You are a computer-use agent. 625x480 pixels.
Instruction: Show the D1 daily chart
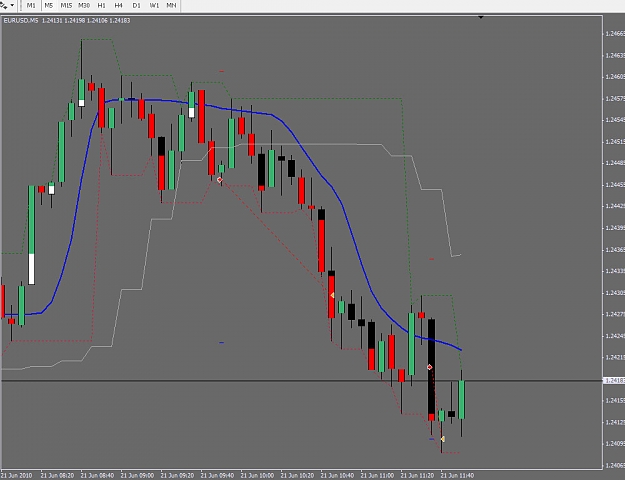tap(136, 6)
